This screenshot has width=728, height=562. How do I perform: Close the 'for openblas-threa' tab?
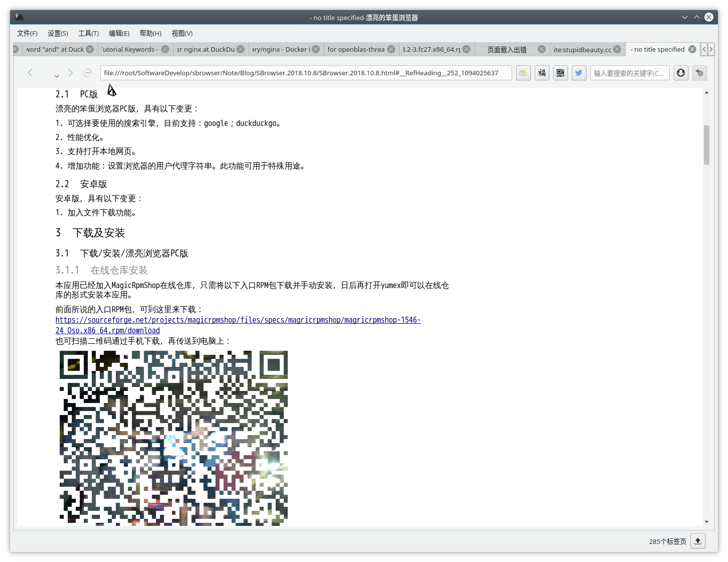click(391, 49)
